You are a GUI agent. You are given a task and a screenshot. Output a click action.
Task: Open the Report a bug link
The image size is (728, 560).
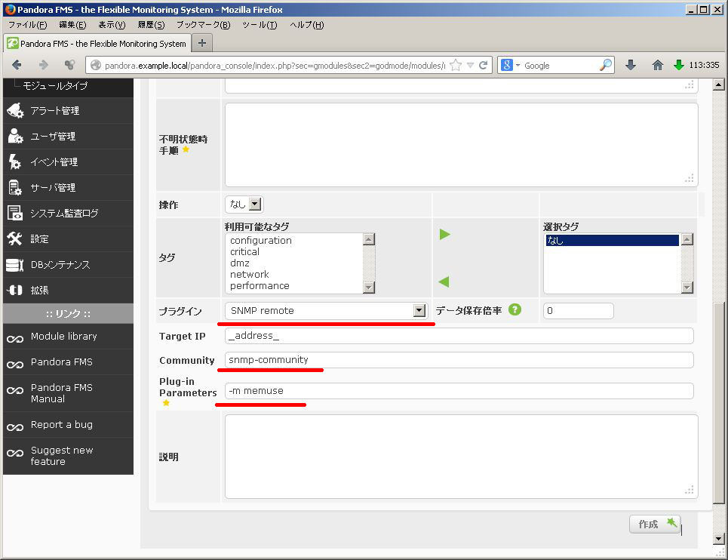pyautogui.click(x=62, y=424)
